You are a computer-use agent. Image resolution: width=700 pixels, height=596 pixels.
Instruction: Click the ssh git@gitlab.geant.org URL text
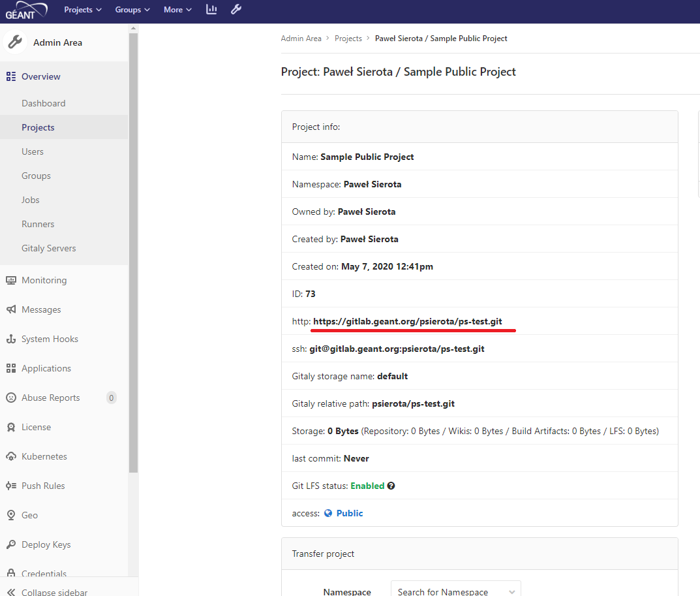[x=397, y=349]
